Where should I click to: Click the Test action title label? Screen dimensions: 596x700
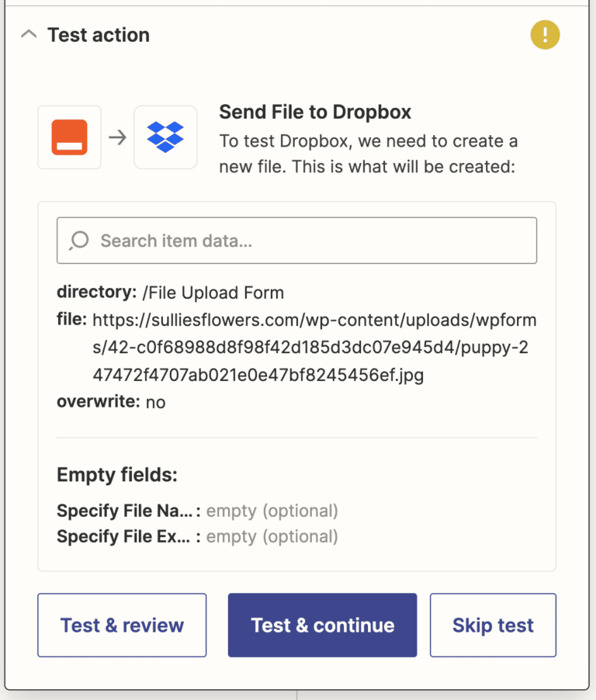coord(99,35)
